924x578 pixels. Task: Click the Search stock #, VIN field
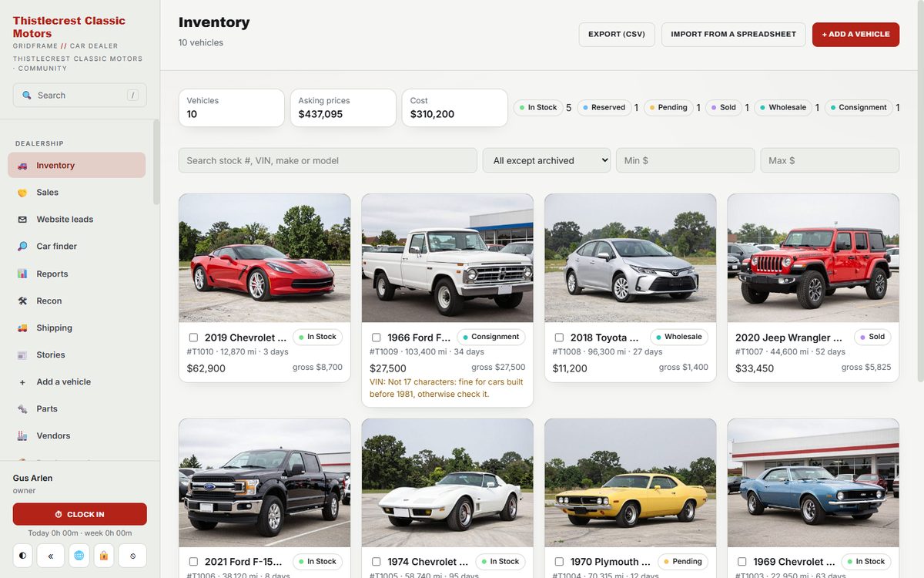coord(328,160)
